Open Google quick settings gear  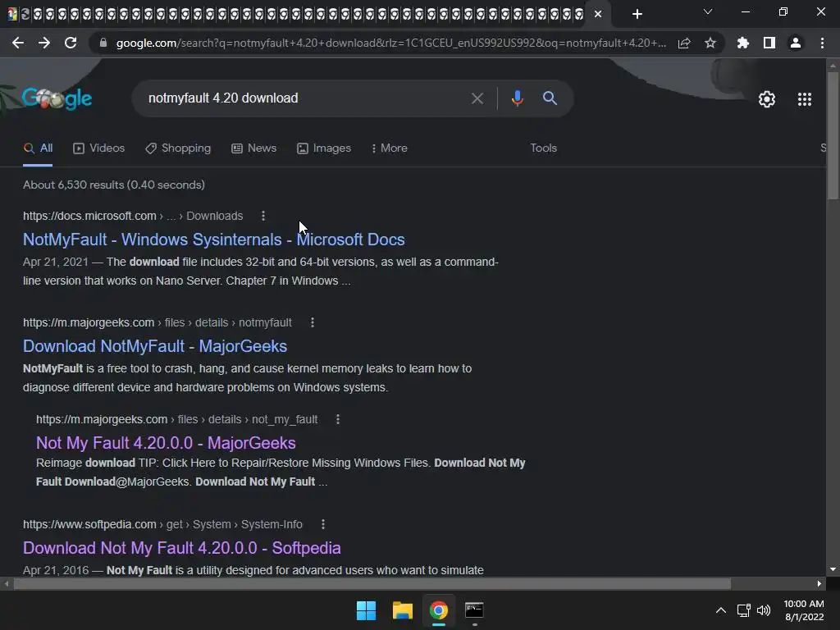(x=767, y=99)
